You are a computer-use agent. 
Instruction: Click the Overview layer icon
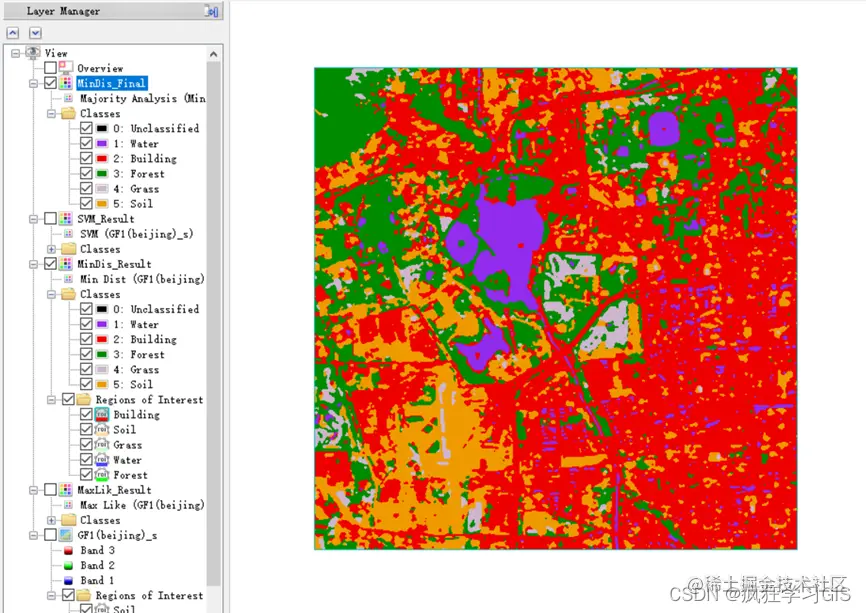[x=66, y=68]
